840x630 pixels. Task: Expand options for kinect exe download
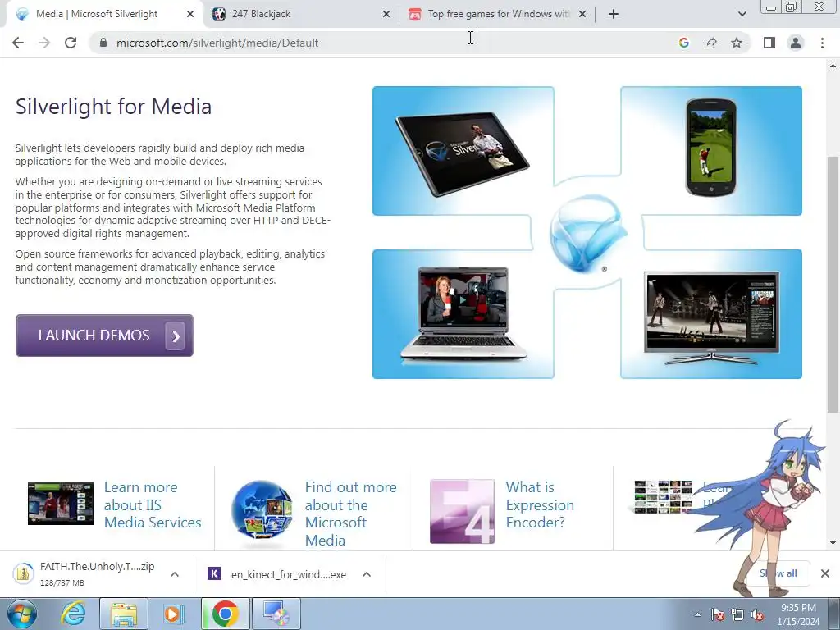pyautogui.click(x=367, y=574)
